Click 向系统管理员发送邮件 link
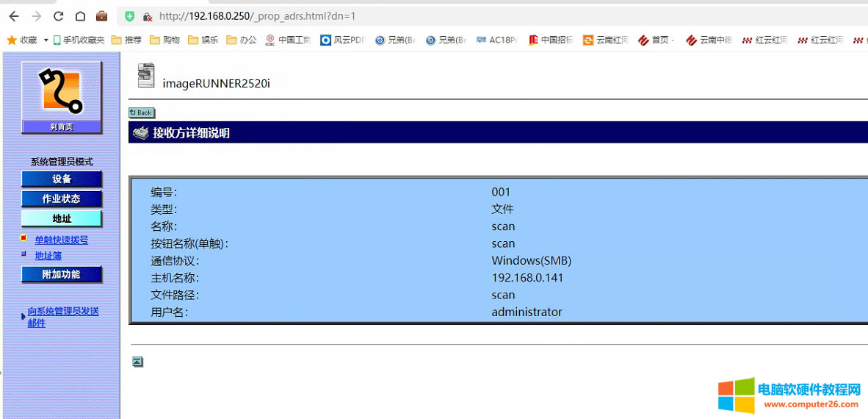868x419 pixels. tap(63, 317)
